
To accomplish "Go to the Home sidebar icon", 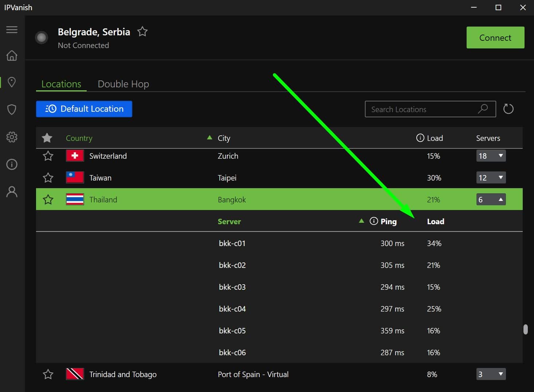I will click(12, 55).
